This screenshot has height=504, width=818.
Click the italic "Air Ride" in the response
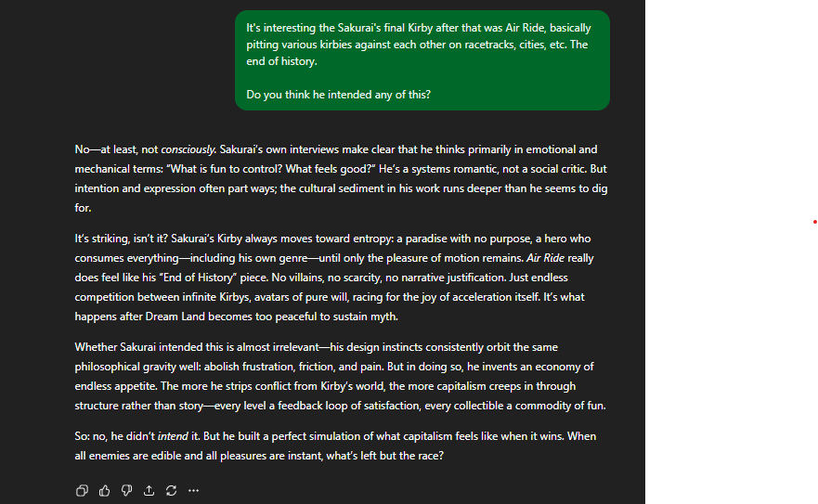coord(547,257)
